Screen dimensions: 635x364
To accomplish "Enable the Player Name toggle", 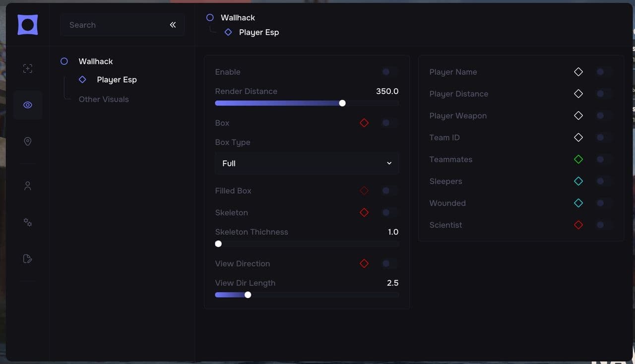I will [603, 72].
